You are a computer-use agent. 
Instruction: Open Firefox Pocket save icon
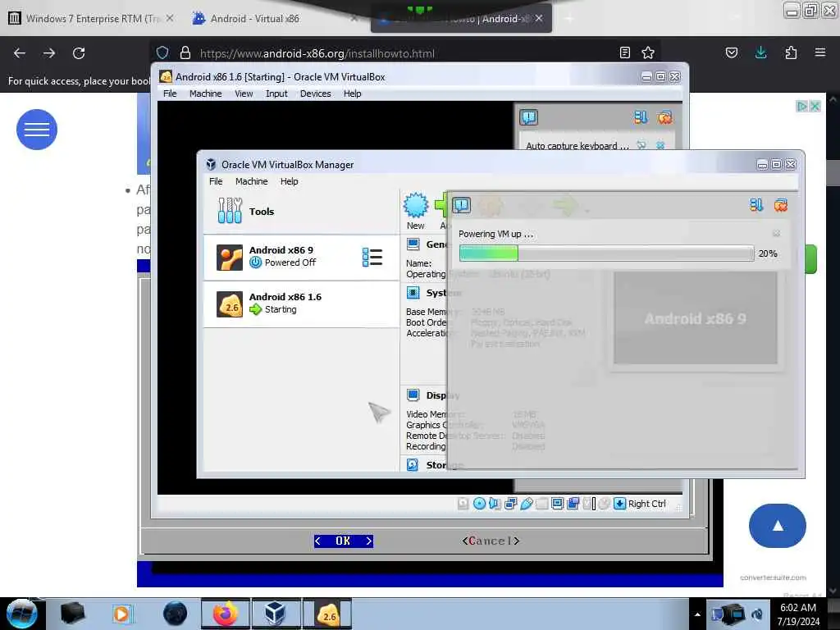(x=731, y=52)
